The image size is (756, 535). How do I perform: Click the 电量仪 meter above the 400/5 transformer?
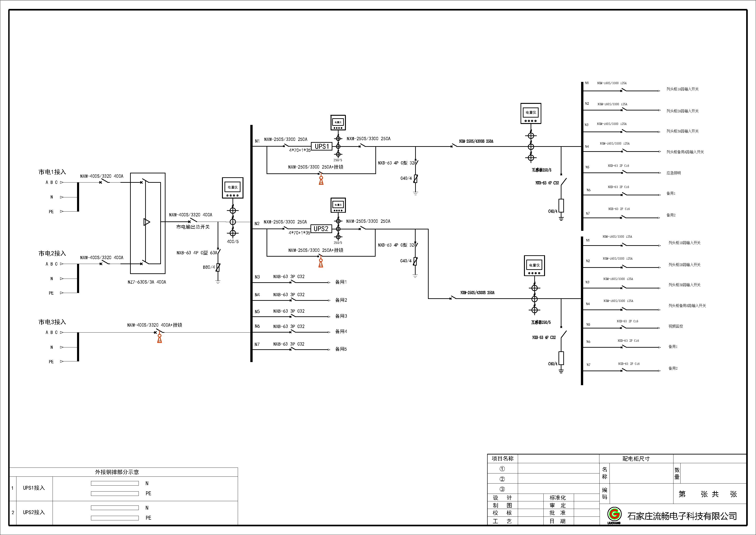click(x=233, y=188)
